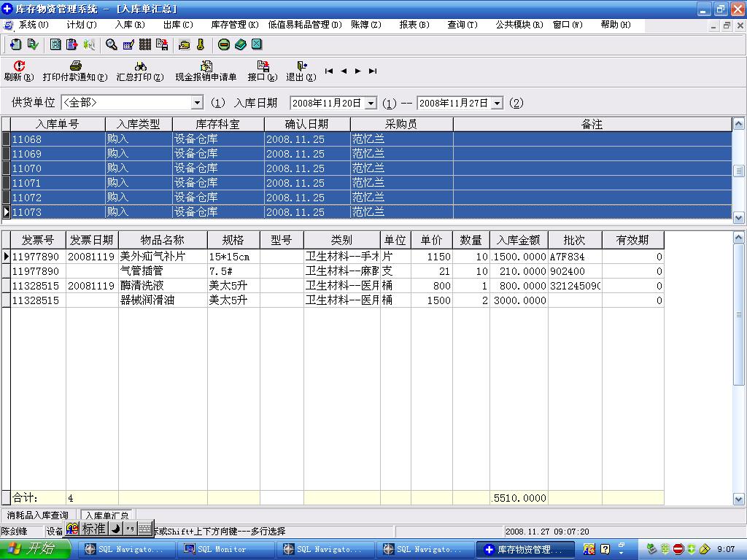Click 汇总打印(Z) binoculars button

pos(140,71)
